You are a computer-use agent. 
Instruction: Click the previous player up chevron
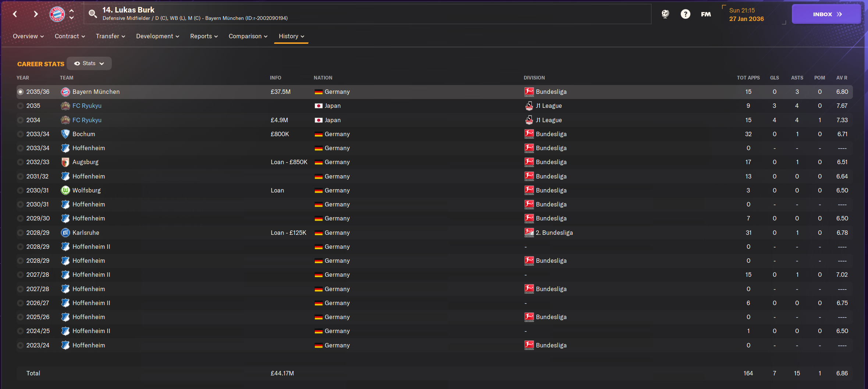pyautogui.click(x=72, y=10)
